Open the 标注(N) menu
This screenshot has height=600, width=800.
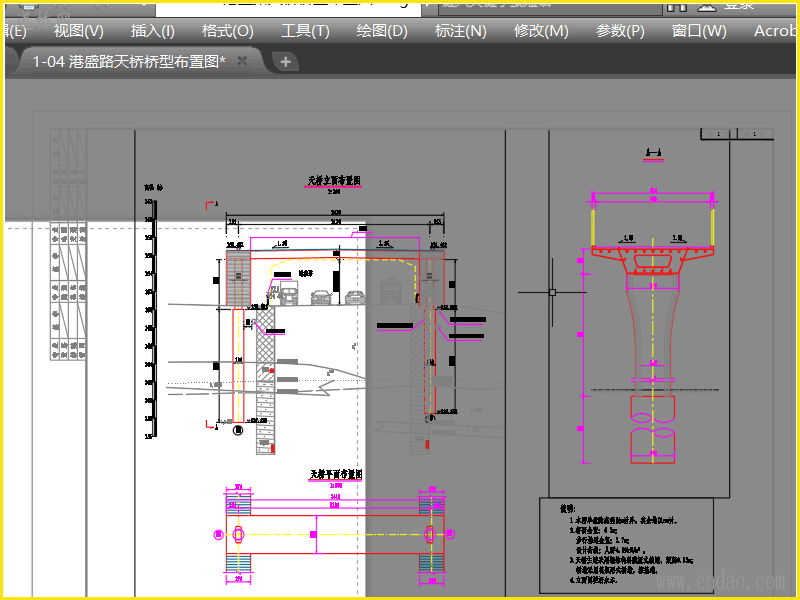pyautogui.click(x=460, y=31)
